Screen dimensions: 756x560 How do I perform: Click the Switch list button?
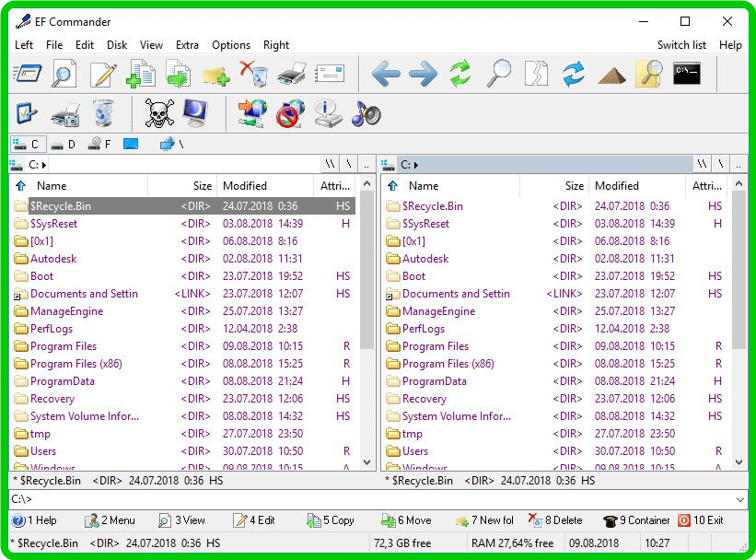click(681, 45)
